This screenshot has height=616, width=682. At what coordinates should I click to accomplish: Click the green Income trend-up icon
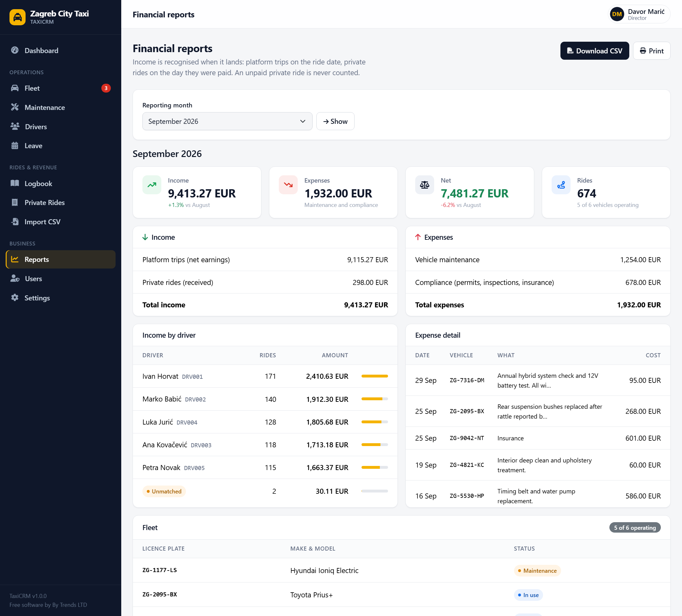pos(152,185)
